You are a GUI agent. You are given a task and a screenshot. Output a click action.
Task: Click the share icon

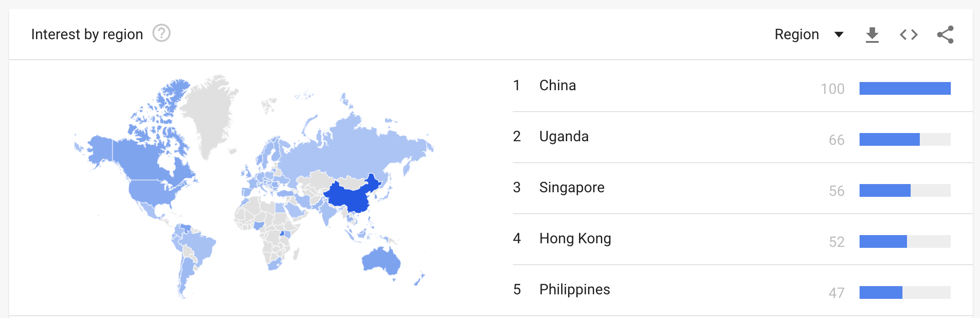point(945,35)
